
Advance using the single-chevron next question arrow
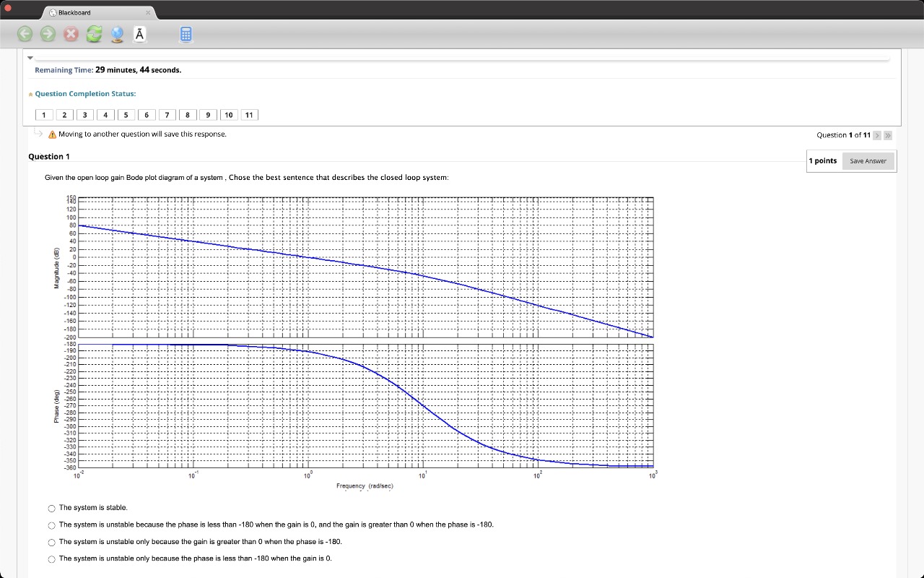(x=876, y=135)
